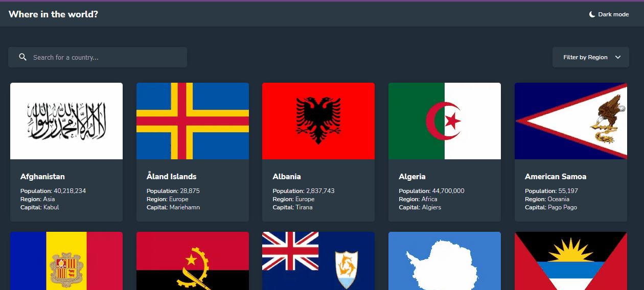Focus the Search for a country field
Image resolution: width=644 pixels, height=290 pixels.
click(98, 57)
